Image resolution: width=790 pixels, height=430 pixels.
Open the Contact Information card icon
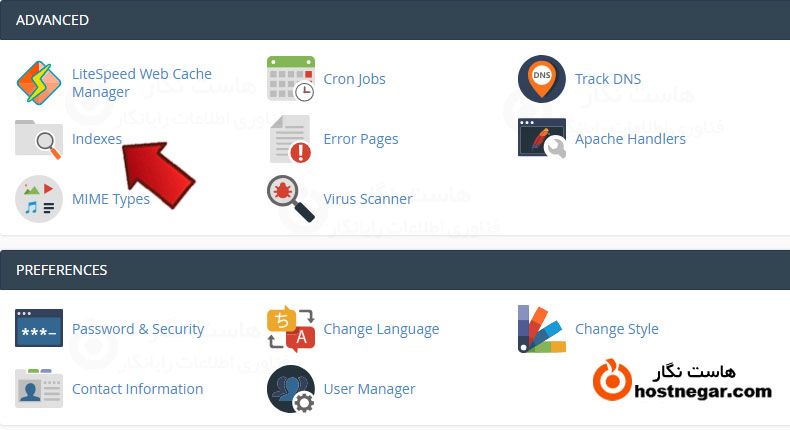40,389
